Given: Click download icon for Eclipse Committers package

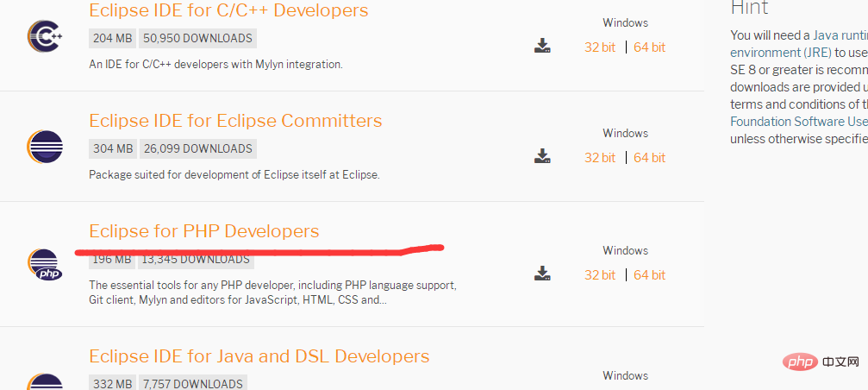Looking at the screenshot, I should click(542, 155).
